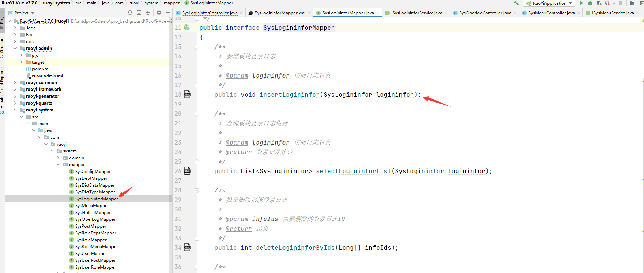The height and width of the screenshot is (273, 644).
Task: Select SysDeptMapper in the tree
Action: [91, 178]
